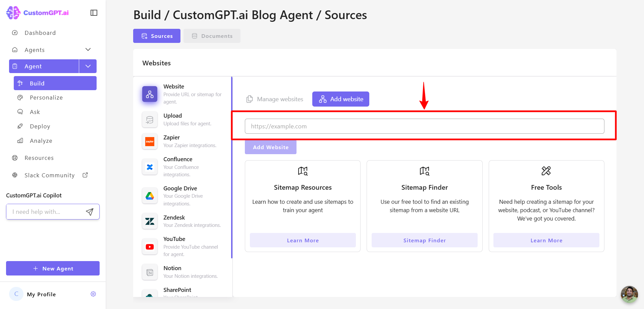
Task: Switch to the Documents tab
Action: pos(212,36)
